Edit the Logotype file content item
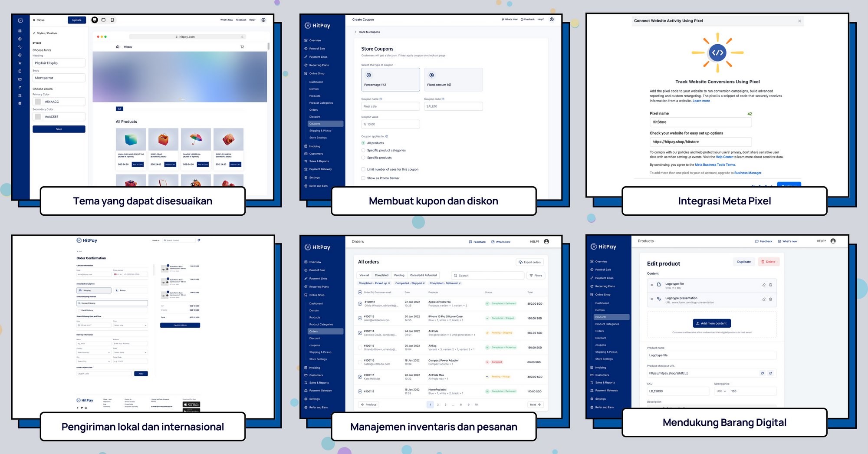Screen dimensions: 868x454 click(764, 285)
